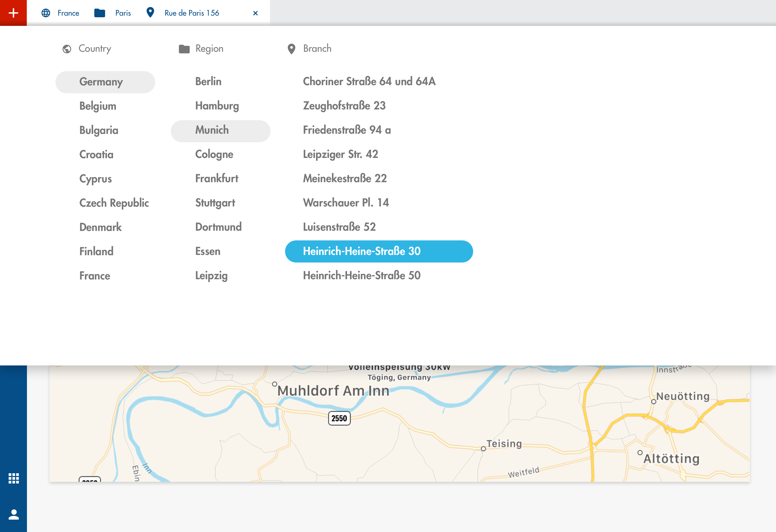Open the apps grid in sidebar
This screenshot has height=532, width=776.
tap(14, 478)
